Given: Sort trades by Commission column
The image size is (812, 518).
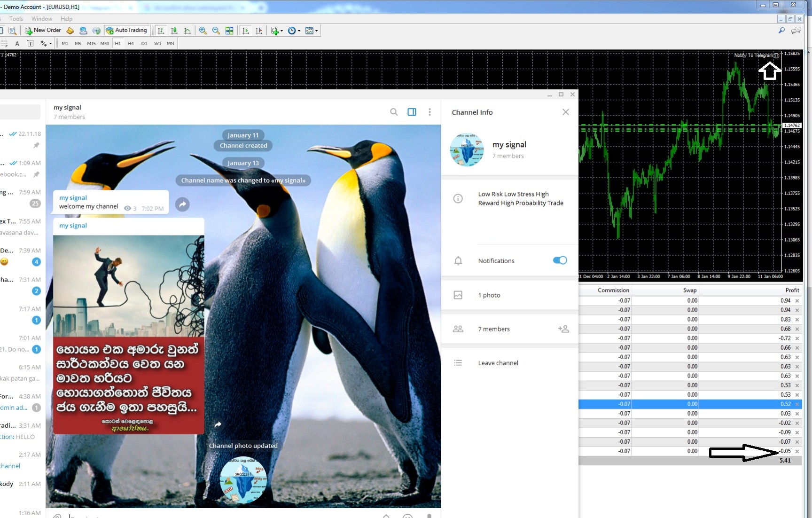Looking at the screenshot, I should point(613,290).
